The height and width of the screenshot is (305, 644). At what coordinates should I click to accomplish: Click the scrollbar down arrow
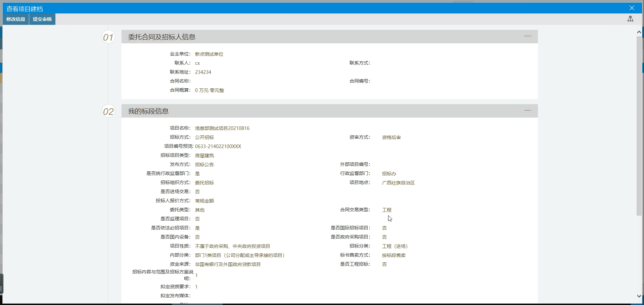639,296
